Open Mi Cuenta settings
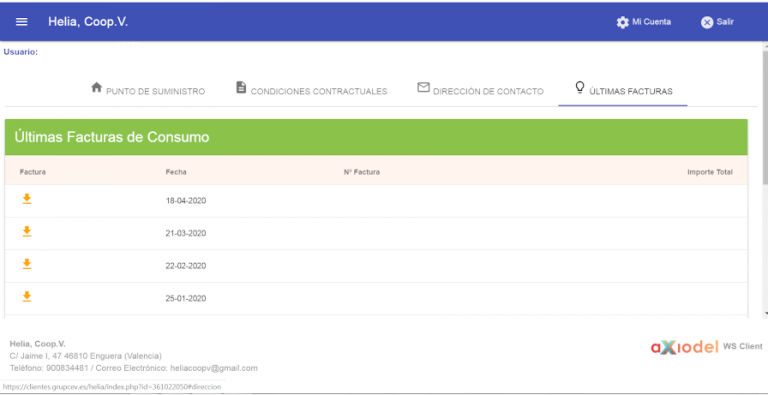The height and width of the screenshot is (395, 768). click(644, 22)
